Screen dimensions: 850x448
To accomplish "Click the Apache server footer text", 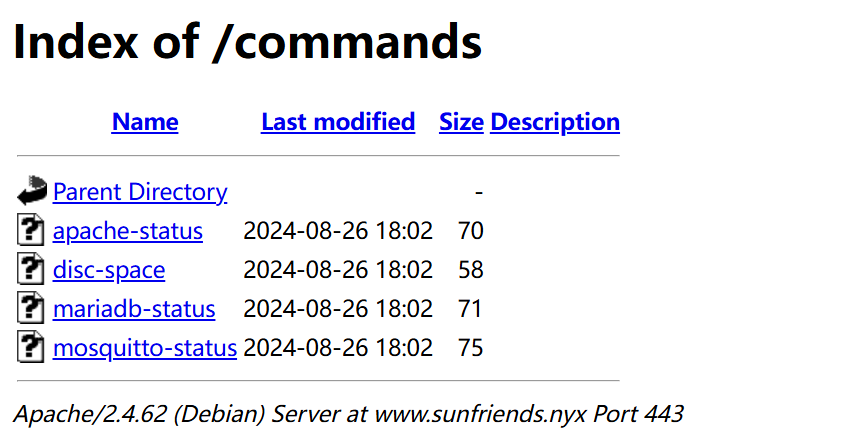I will point(349,413).
